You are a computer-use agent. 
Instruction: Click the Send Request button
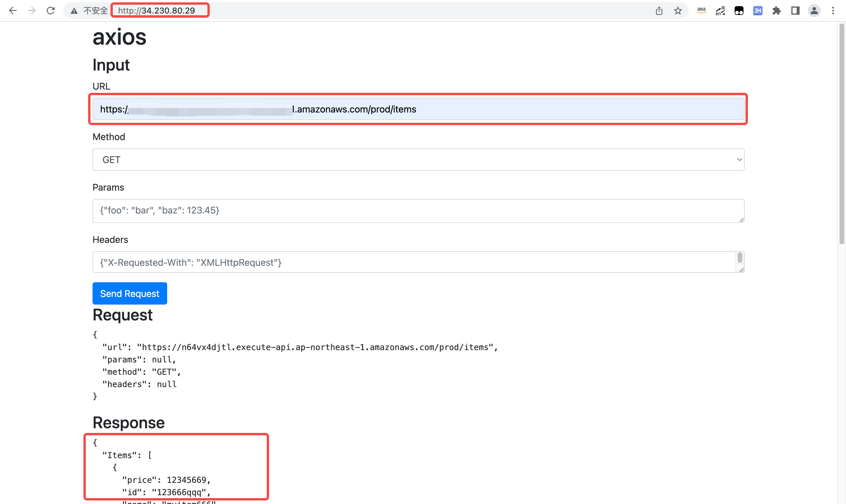130,293
